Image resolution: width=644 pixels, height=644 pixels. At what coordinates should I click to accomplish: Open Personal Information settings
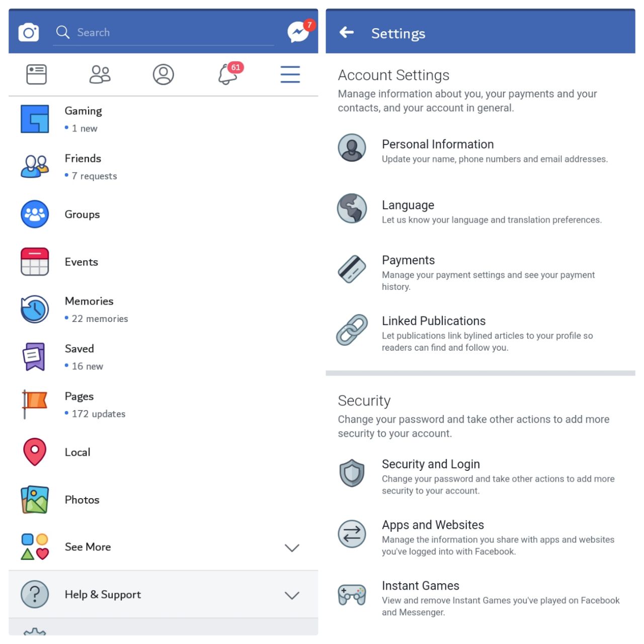(x=480, y=151)
